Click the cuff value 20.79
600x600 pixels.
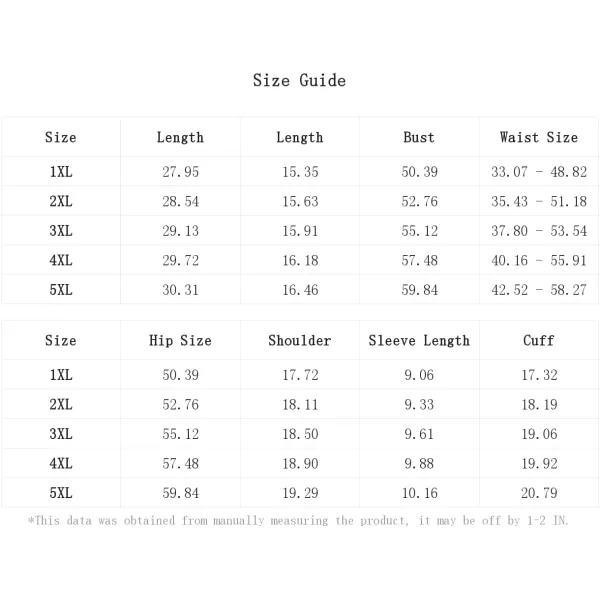(539, 493)
